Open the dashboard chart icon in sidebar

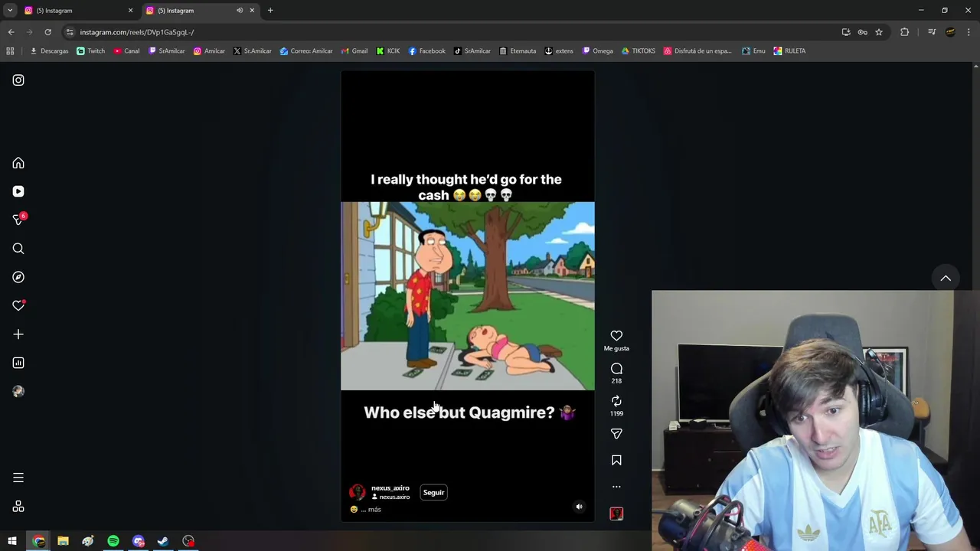18,363
